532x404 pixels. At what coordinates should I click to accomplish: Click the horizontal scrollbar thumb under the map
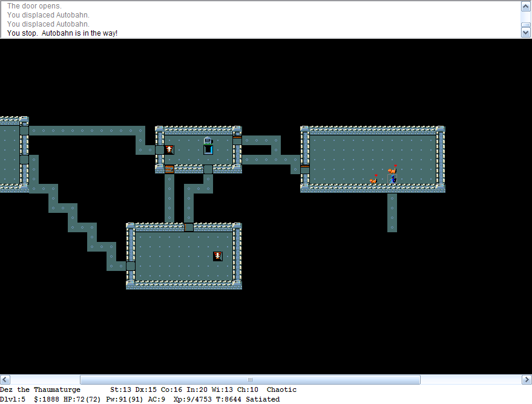tap(250, 380)
